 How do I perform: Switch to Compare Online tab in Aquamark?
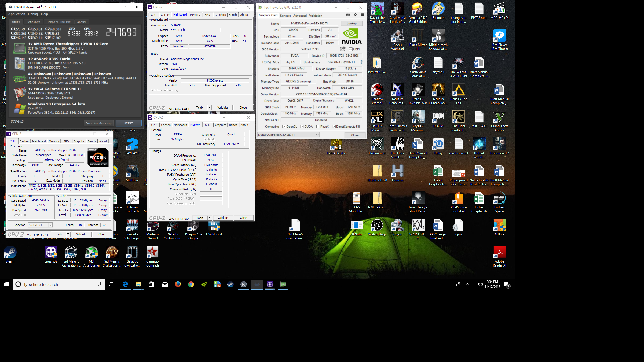(x=58, y=22)
